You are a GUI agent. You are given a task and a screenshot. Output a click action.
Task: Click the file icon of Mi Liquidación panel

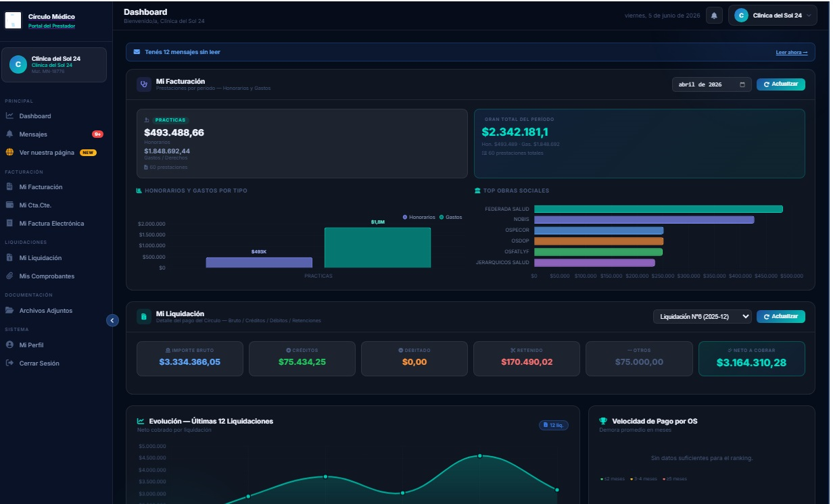(144, 316)
